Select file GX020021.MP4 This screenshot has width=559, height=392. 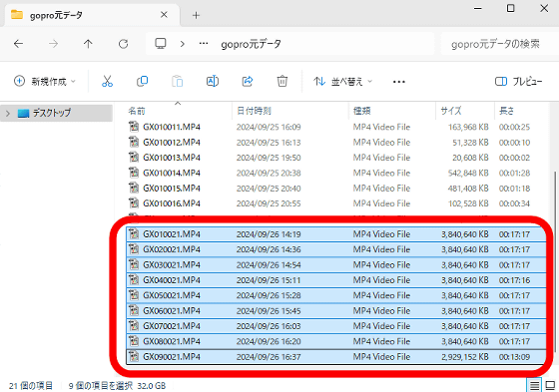coord(335,249)
